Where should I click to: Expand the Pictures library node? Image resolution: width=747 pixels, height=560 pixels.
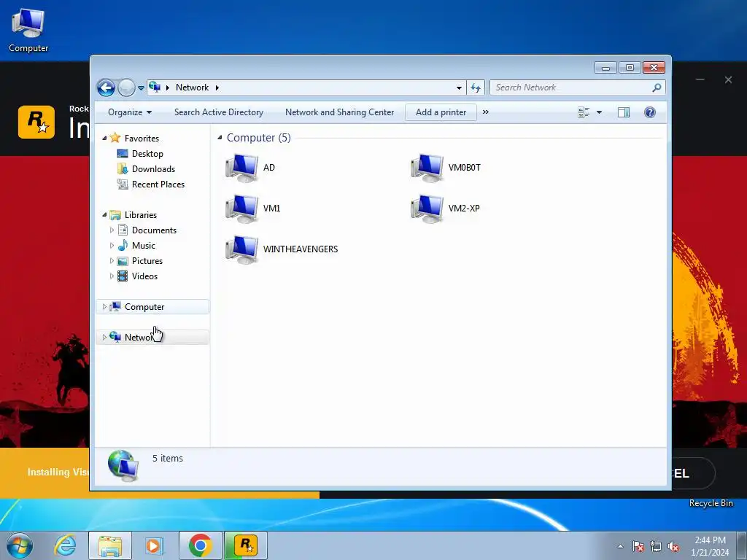(112, 261)
